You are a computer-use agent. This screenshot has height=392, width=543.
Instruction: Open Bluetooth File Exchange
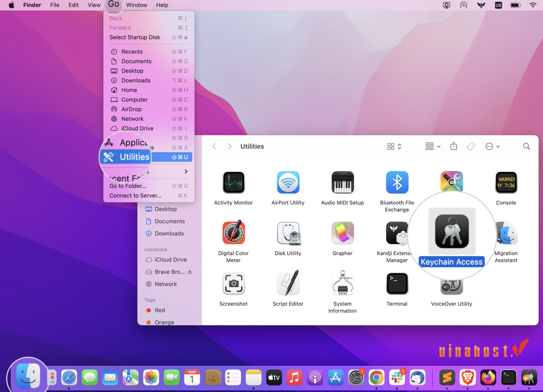click(x=397, y=182)
